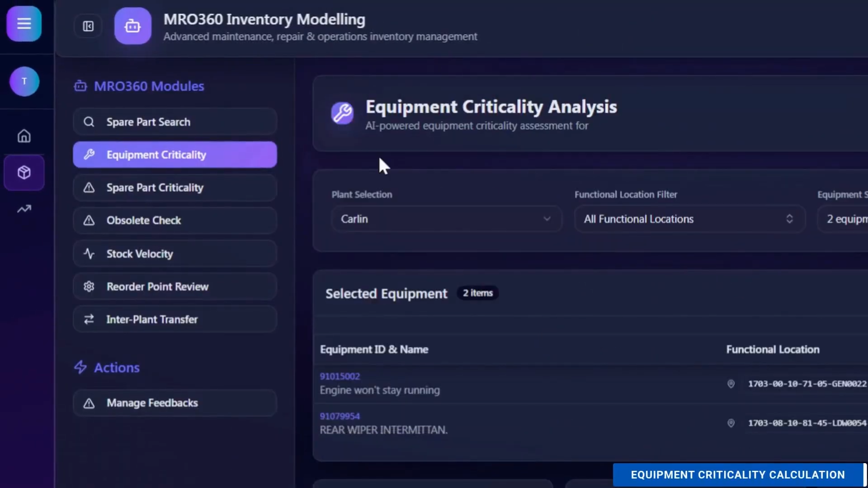Select Equipment Criticality module

click(175, 155)
